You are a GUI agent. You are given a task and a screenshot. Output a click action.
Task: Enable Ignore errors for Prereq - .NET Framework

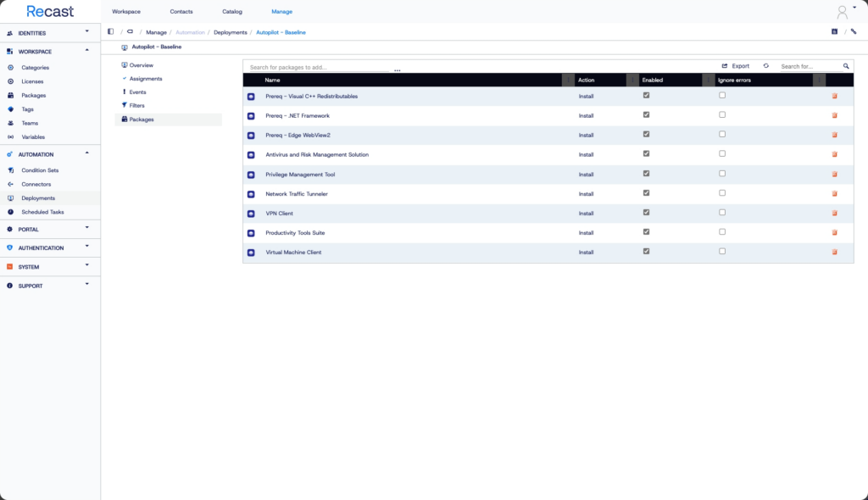point(721,114)
